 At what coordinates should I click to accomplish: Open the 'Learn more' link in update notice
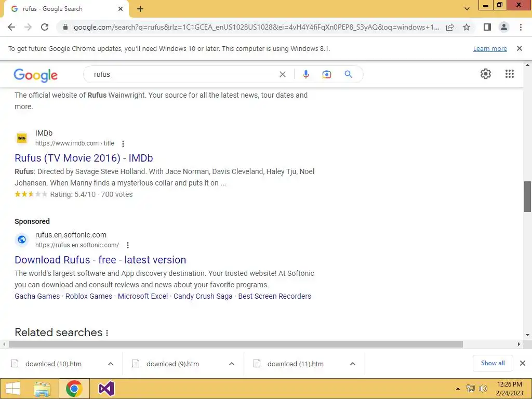[x=490, y=48]
